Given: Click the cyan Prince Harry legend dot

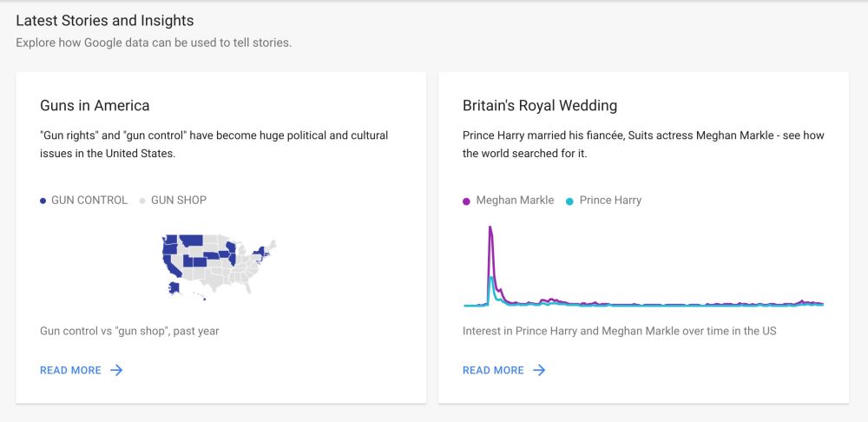Looking at the screenshot, I should (x=569, y=201).
